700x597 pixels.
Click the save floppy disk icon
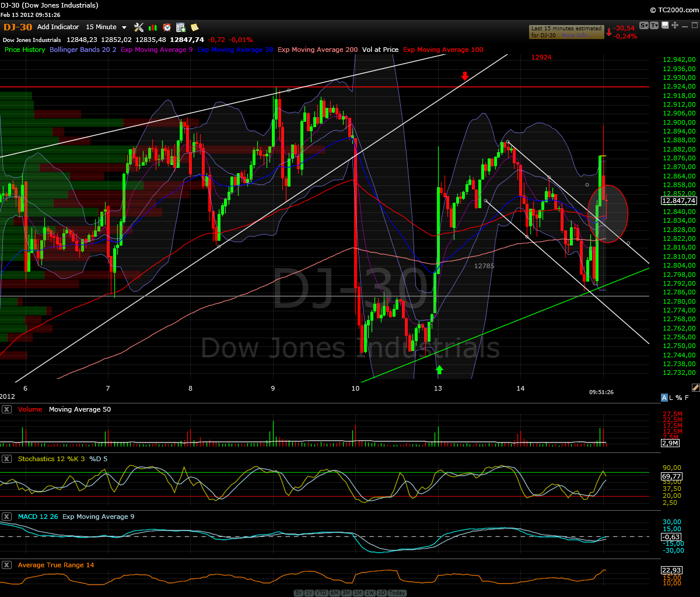click(x=665, y=25)
